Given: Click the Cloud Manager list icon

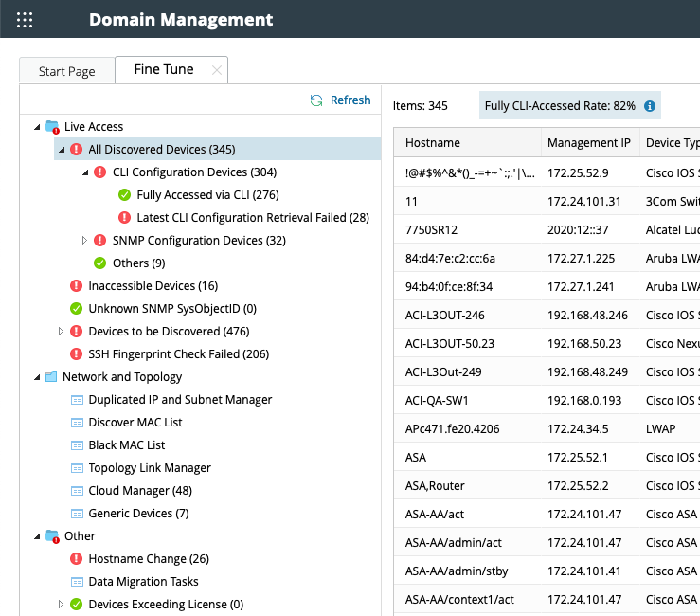Looking at the screenshot, I should point(77,491).
